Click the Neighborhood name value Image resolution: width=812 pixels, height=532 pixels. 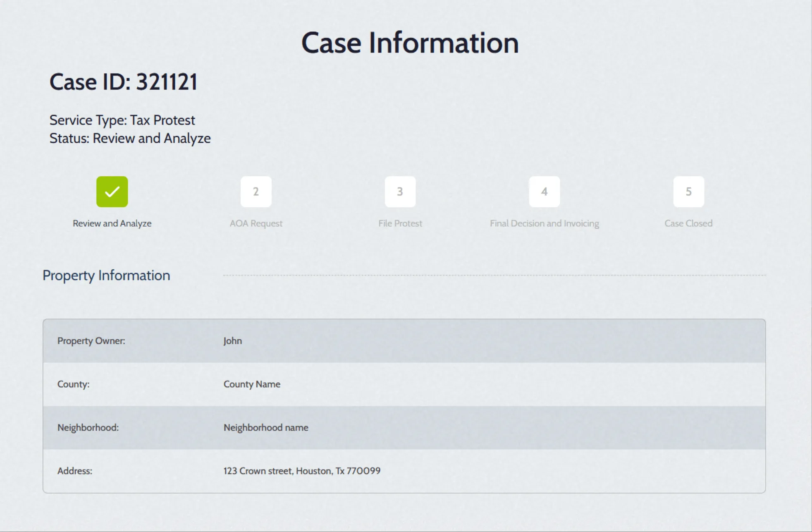(266, 428)
